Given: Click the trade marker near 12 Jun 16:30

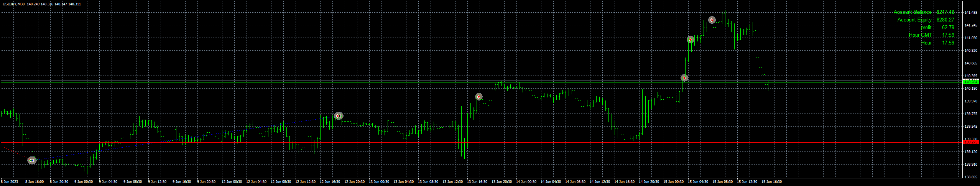Looking at the screenshot, I should click(x=338, y=116).
